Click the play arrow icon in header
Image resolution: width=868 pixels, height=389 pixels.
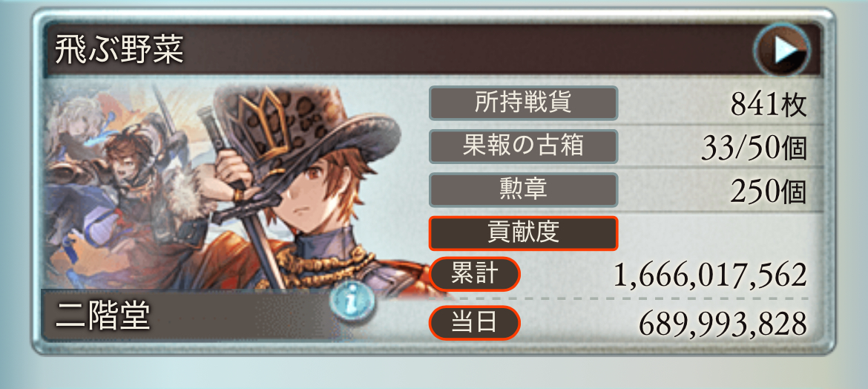tap(782, 51)
